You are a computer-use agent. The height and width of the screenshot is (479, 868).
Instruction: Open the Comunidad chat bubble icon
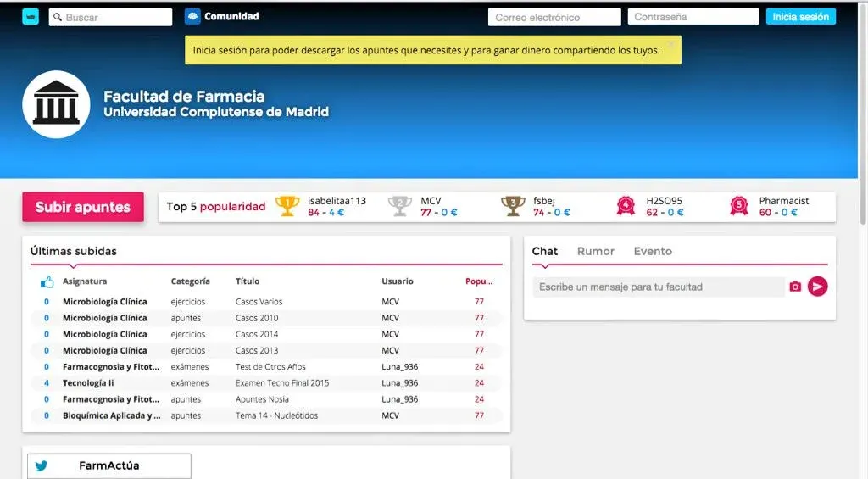pyautogui.click(x=192, y=17)
